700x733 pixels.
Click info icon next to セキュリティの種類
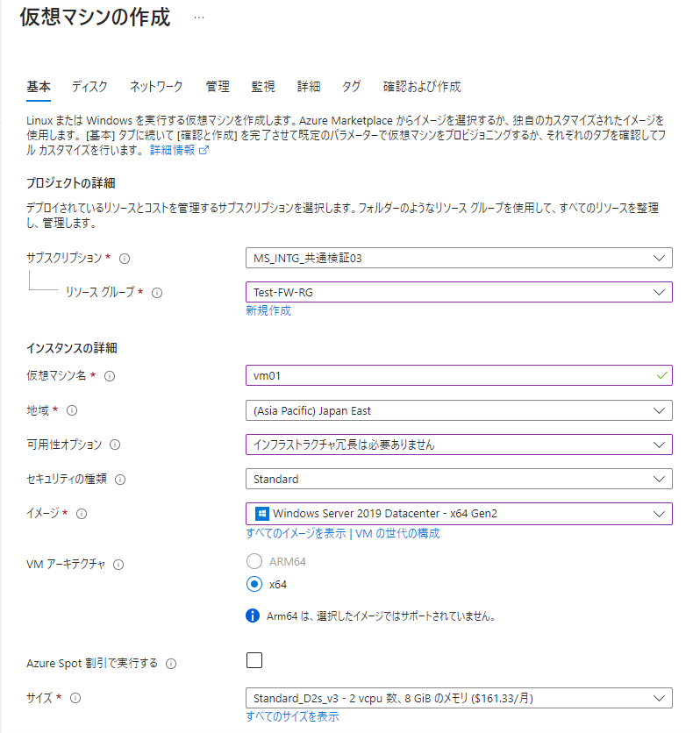click(x=120, y=480)
